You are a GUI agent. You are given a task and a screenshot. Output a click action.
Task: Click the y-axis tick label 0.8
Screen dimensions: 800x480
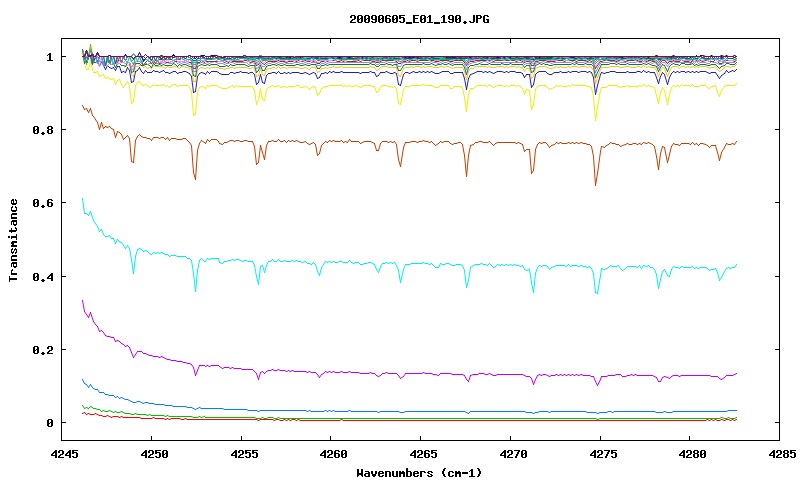(x=42, y=130)
